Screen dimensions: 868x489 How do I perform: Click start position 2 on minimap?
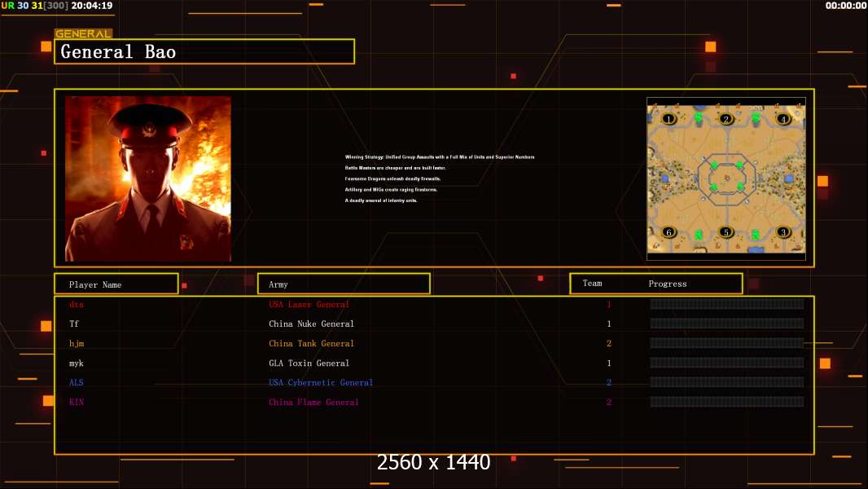pos(726,119)
